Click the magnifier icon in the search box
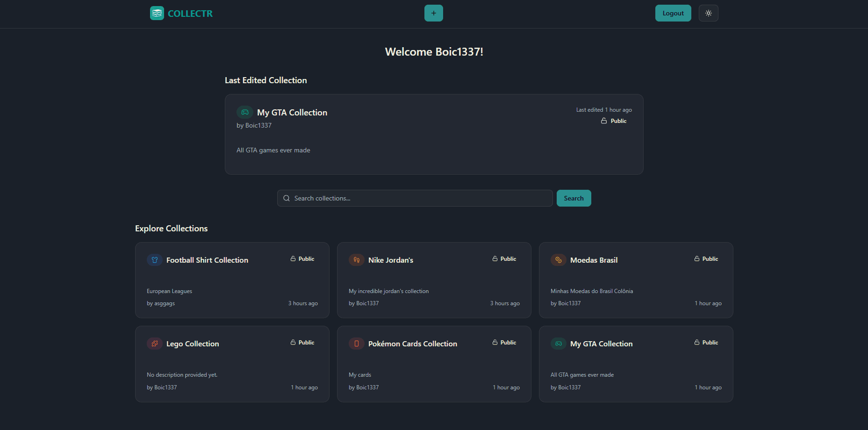This screenshot has height=430, width=868. 287,198
